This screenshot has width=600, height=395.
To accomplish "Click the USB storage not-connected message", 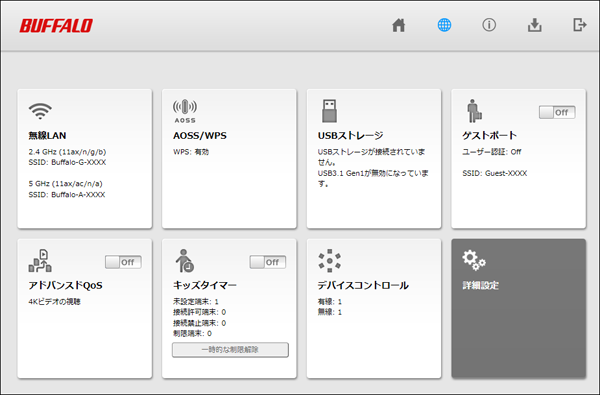I will point(371,157).
